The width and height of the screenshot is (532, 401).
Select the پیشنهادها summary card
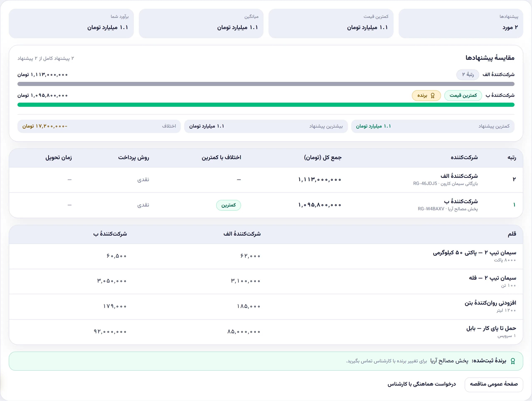click(461, 23)
